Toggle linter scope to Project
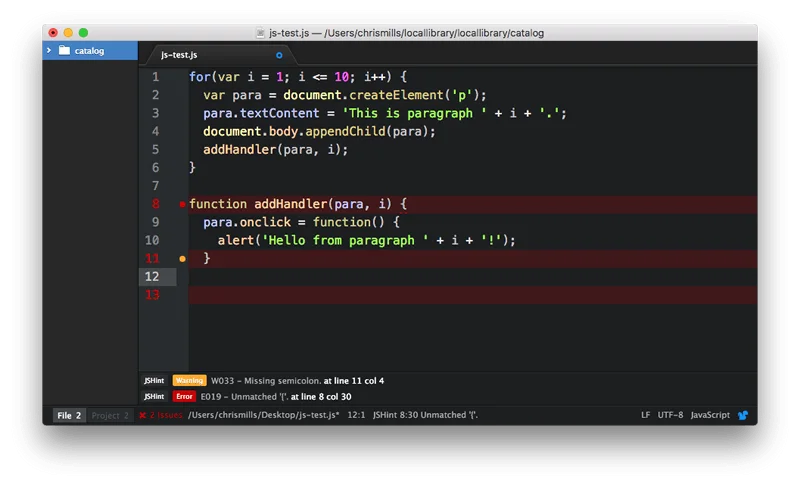Viewport: 800px width, 486px height. pos(110,415)
